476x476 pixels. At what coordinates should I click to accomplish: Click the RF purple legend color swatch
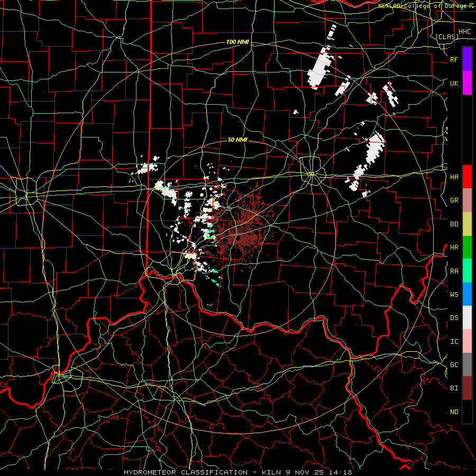coord(467,59)
